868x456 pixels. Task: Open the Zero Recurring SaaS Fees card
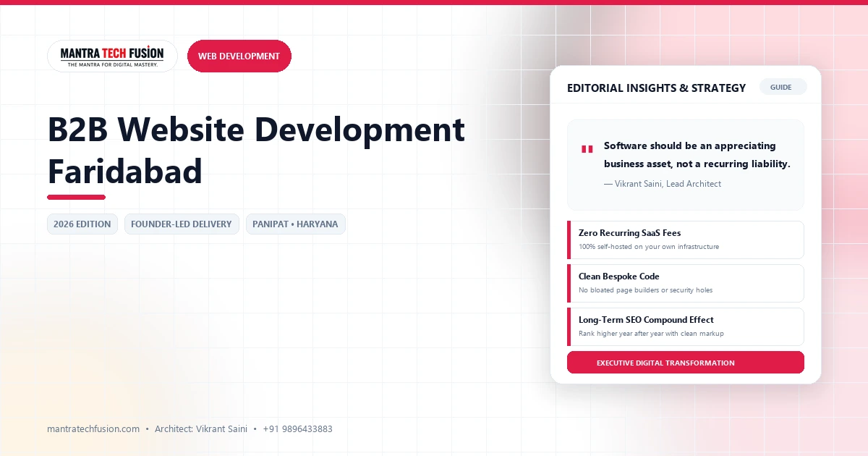click(686, 240)
